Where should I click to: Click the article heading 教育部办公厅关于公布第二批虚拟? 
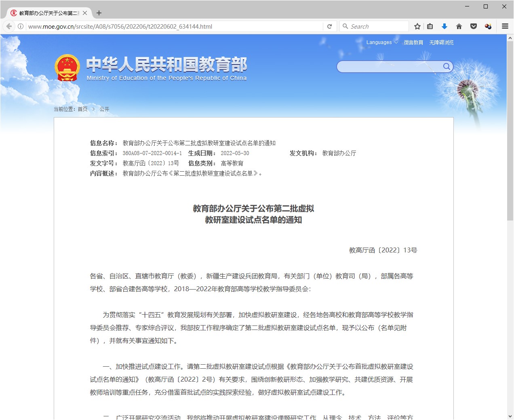tap(253, 209)
